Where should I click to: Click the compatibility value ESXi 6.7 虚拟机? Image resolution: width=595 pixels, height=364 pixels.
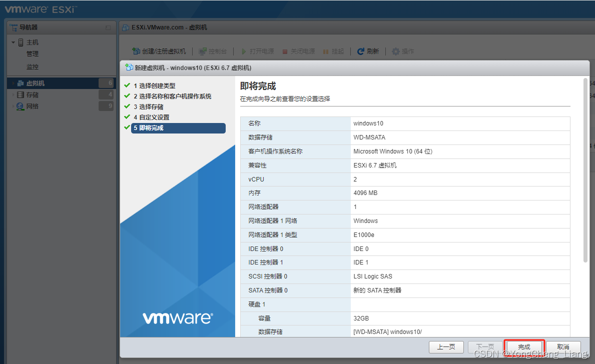click(x=375, y=165)
